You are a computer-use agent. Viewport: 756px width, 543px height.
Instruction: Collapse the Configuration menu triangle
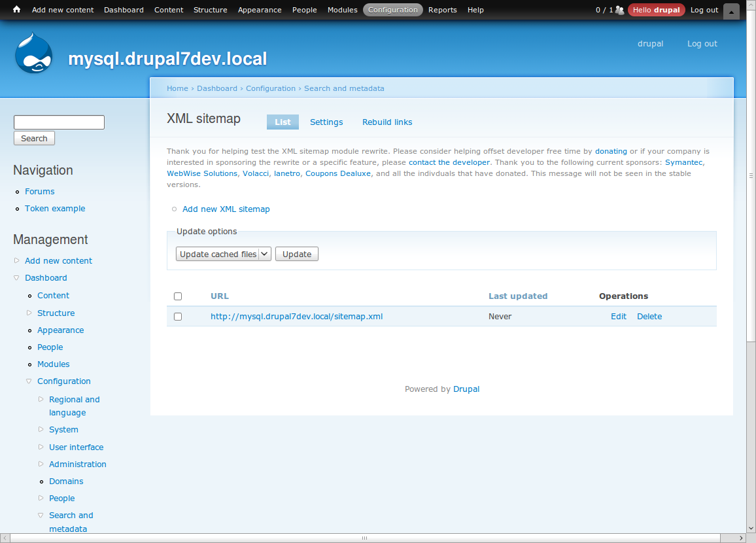pyautogui.click(x=29, y=381)
